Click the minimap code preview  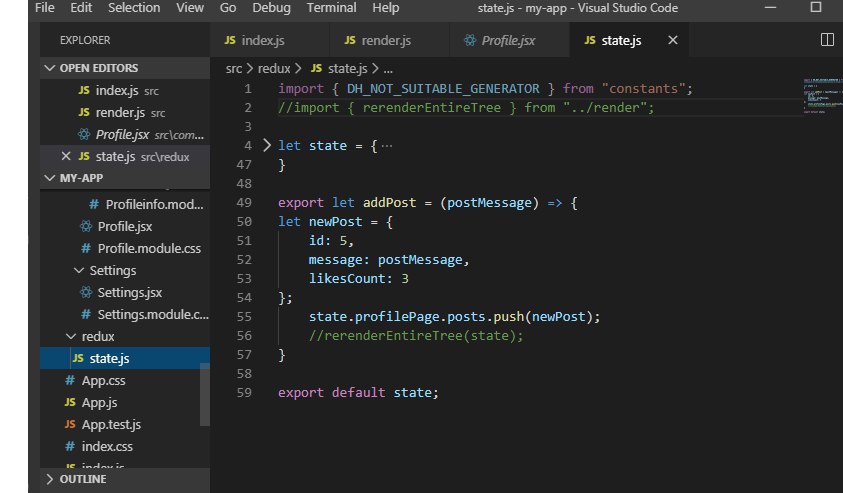pyautogui.click(x=820, y=95)
